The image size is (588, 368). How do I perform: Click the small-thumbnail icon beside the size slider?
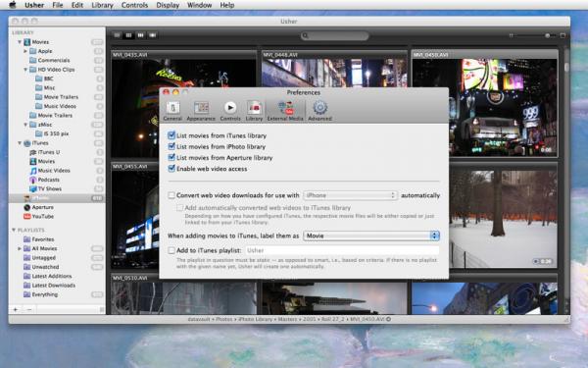[x=511, y=35]
